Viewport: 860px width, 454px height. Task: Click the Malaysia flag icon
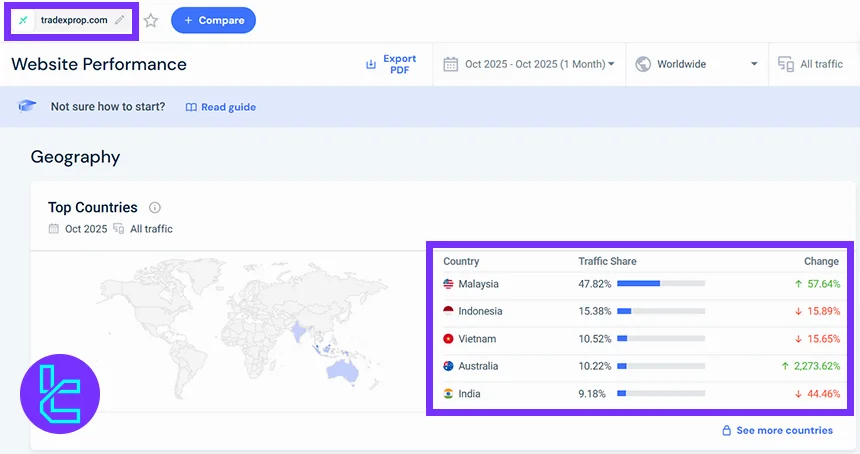coord(449,284)
